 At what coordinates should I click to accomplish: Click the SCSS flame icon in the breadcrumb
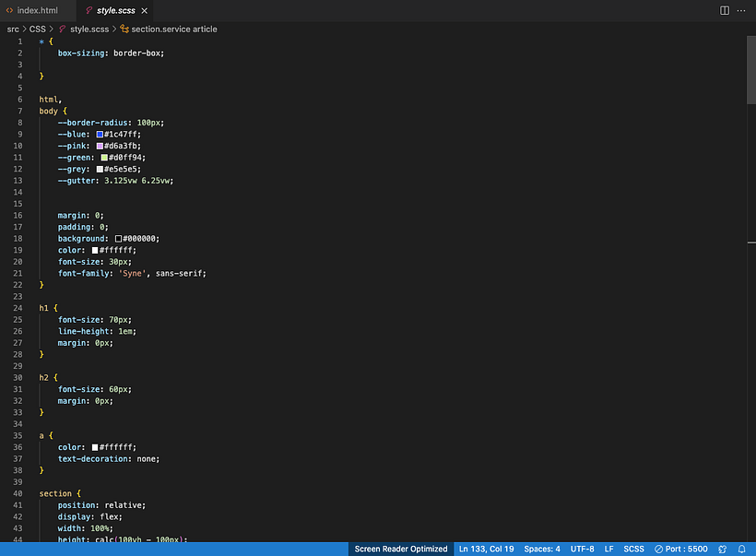click(x=61, y=29)
